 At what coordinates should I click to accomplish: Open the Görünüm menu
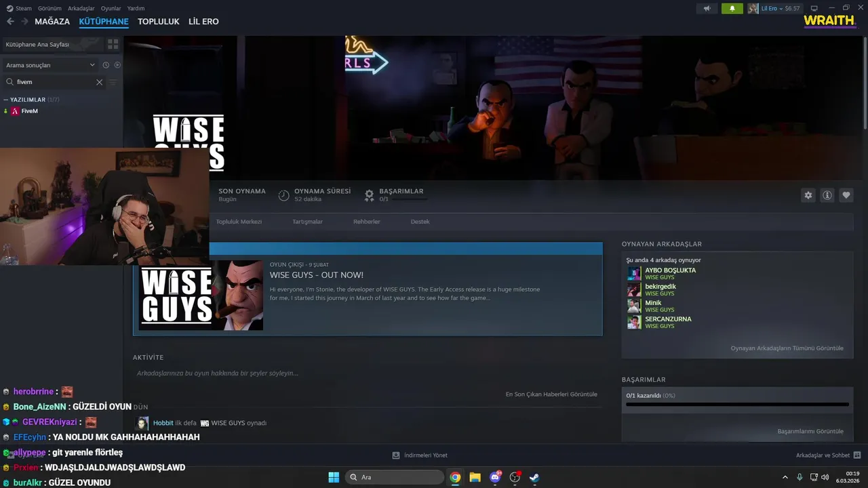click(x=50, y=8)
